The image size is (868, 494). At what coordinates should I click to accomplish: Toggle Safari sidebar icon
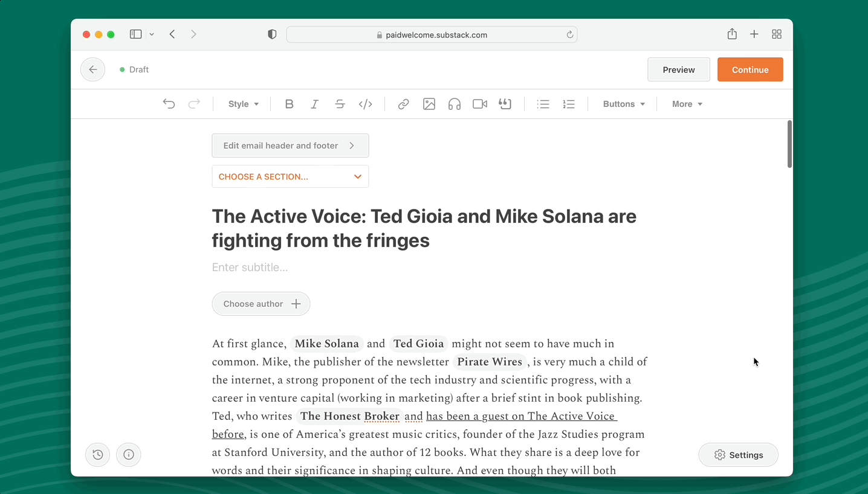tap(136, 34)
